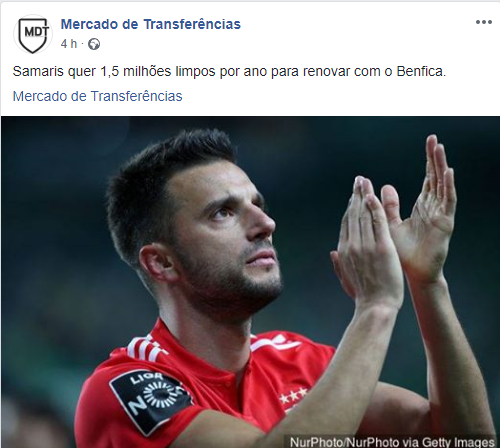The image size is (500, 448).
Task: Click the Liga NOS sleeve badge in photo
Action: [x=151, y=400]
